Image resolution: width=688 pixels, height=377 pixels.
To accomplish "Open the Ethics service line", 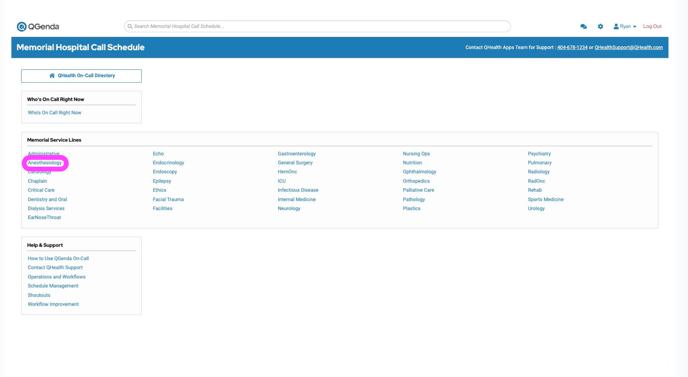I will tap(160, 190).
